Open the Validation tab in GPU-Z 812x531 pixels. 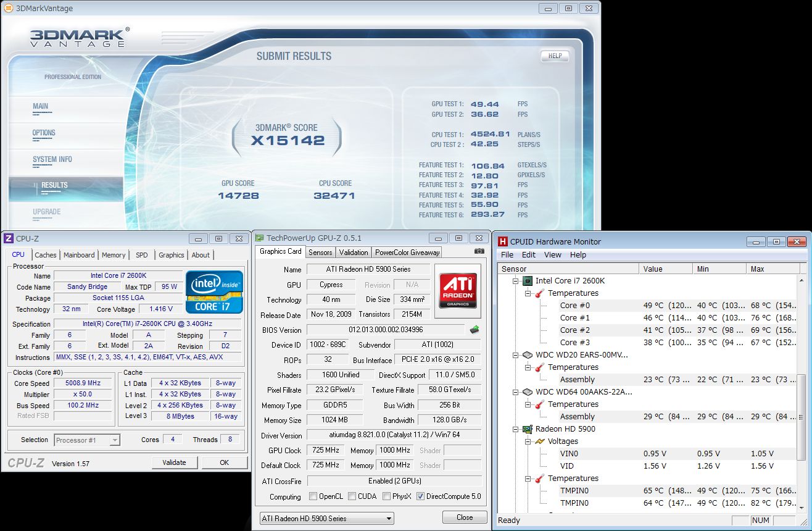354,252
